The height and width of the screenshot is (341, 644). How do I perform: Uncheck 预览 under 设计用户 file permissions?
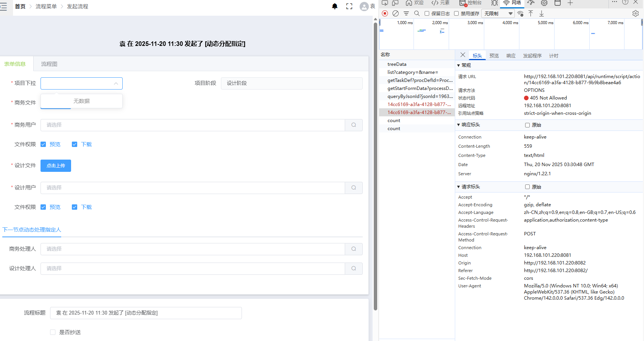[43, 207]
